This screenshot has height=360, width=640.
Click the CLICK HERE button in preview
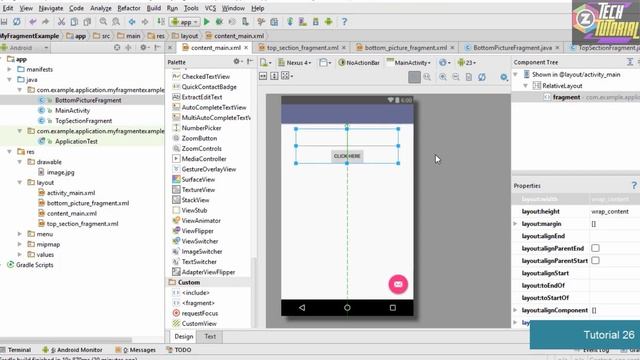tap(347, 156)
